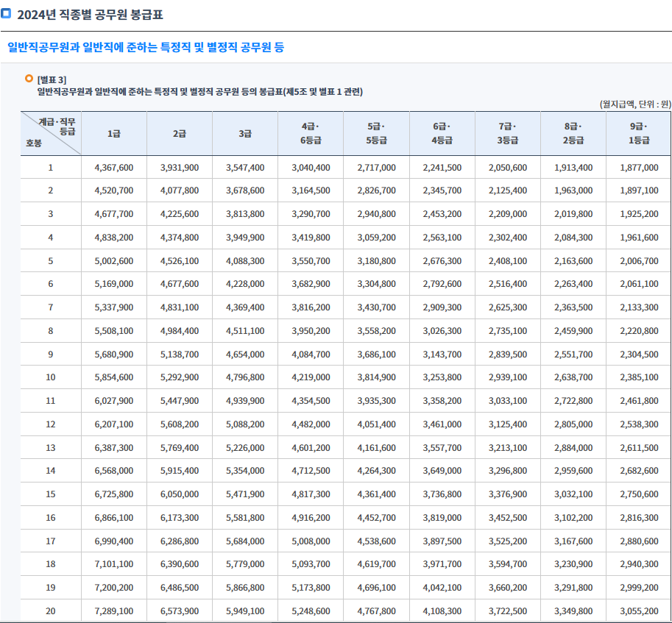The height and width of the screenshot is (623, 672).
Task: Select the [별표 3] label
Action: click(52, 80)
